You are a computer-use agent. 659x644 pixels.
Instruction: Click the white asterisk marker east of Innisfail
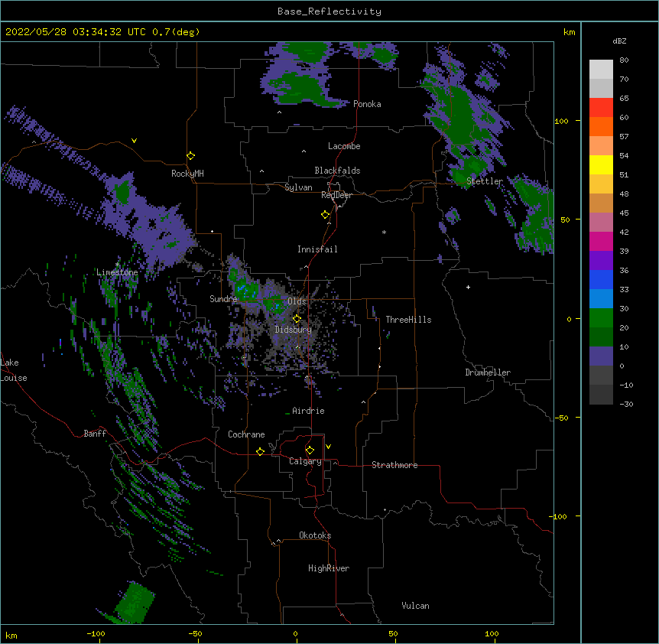click(x=384, y=233)
